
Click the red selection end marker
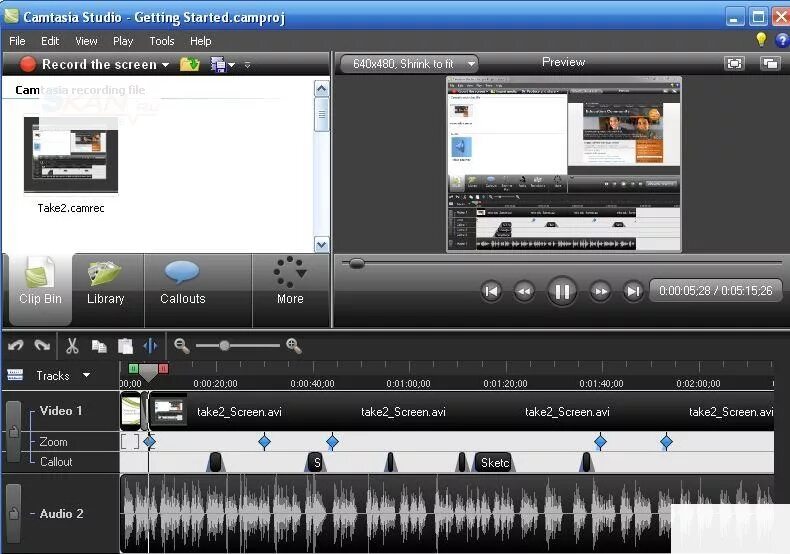pyautogui.click(x=163, y=369)
